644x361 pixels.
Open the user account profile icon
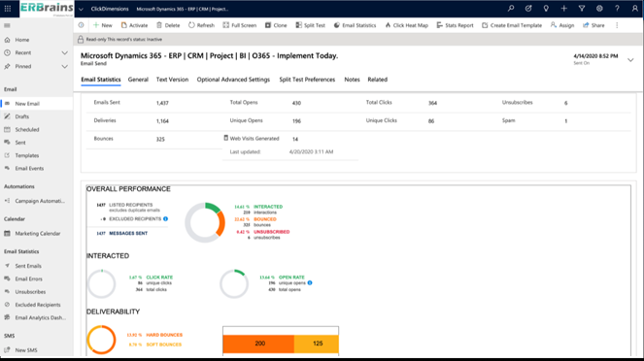[x=635, y=8]
